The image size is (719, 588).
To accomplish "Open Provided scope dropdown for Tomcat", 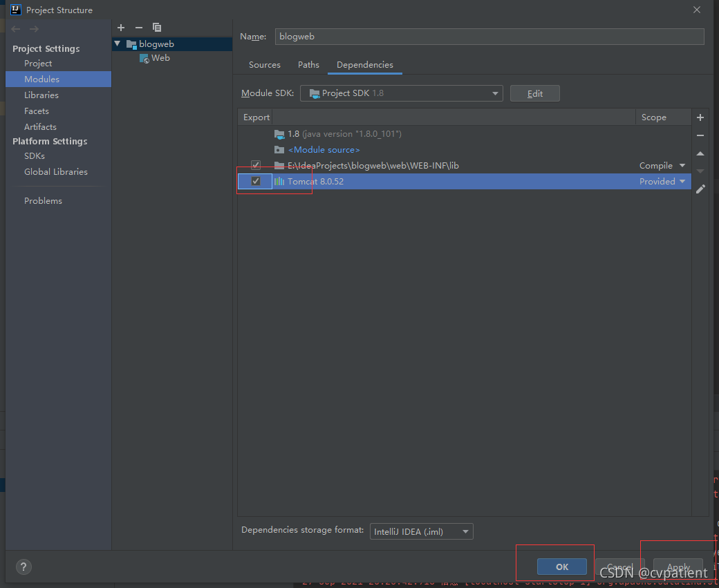I will (682, 182).
